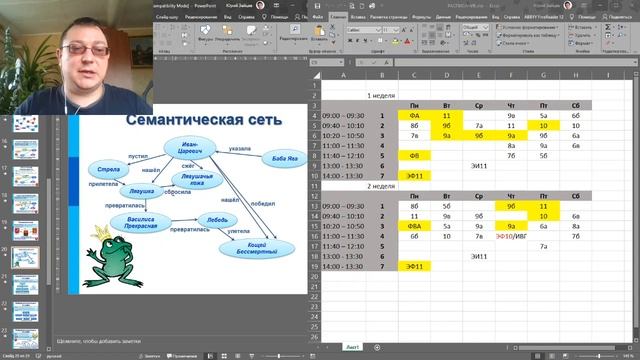The height and width of the screenshot is (360, 640).
Task: Apply the red font color in Excel
Action: click(x=407, y=41)
